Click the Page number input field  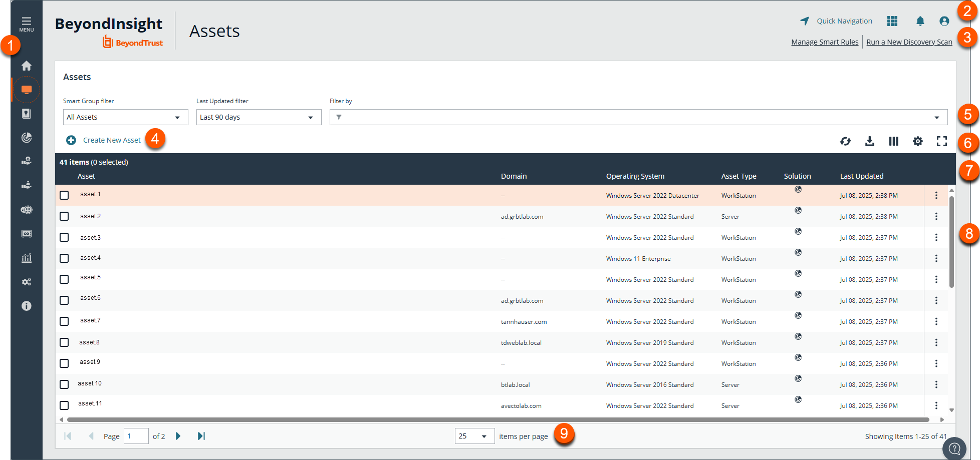coord(136,436)
